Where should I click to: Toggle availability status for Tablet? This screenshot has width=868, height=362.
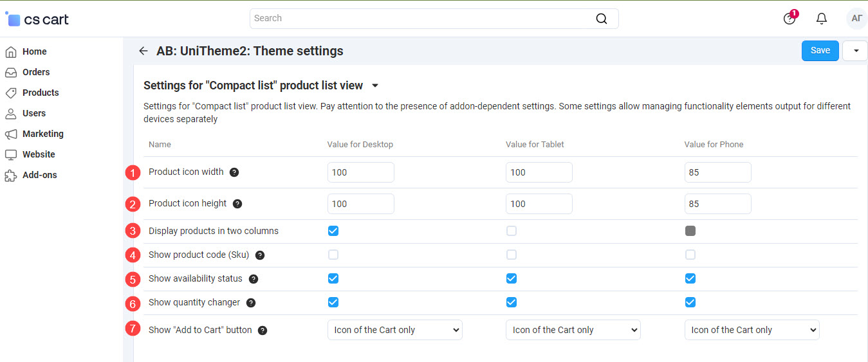point(512,278)
